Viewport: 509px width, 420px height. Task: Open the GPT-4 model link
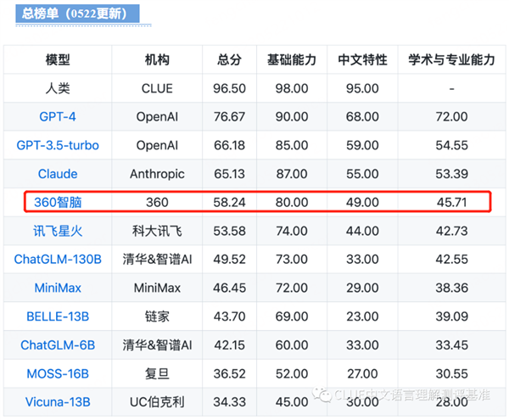pyautogui.click(x=58, y=117)
